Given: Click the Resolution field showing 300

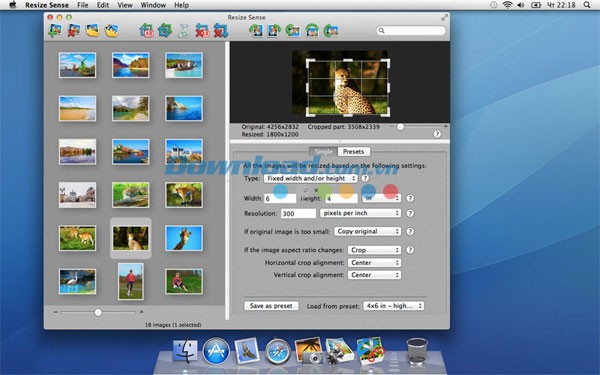Looking at the screenshot, I should coord(298,213).
